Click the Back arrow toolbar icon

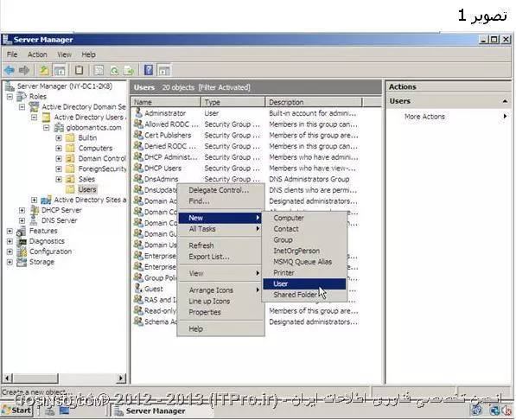[x=10, y=70]
